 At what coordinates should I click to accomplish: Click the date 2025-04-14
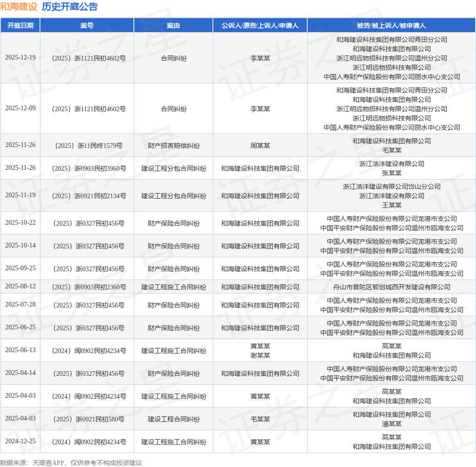(x=20, y=373)
